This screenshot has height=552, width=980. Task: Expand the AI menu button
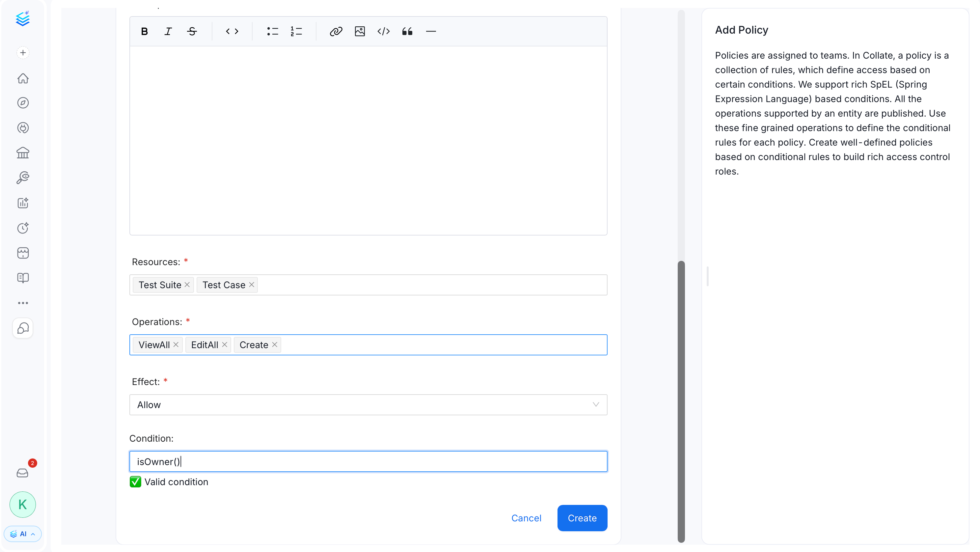[x=23, y=534]
